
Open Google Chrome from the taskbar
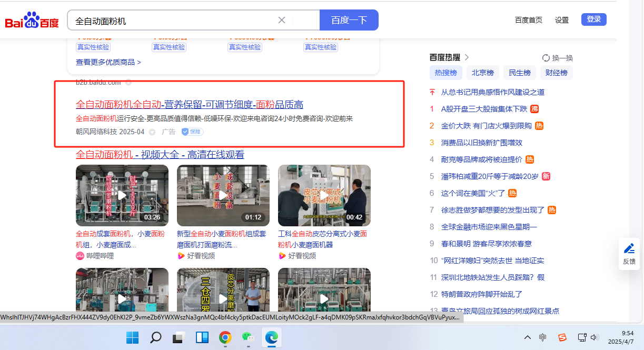point(225,337)
